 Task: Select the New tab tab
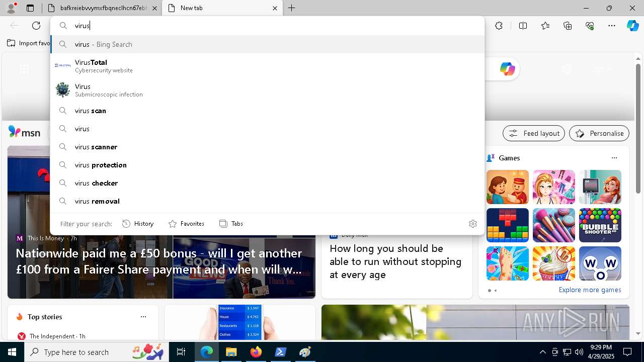(x=221, y=8)
